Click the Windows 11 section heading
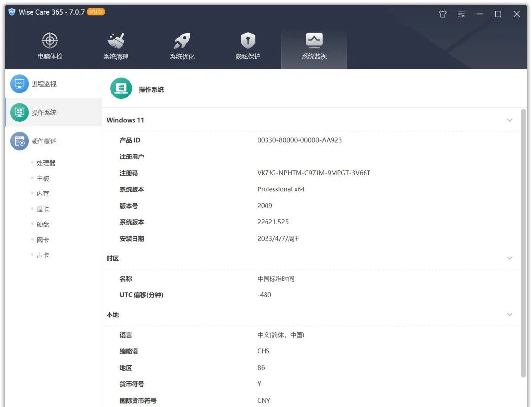 (125, 120)
